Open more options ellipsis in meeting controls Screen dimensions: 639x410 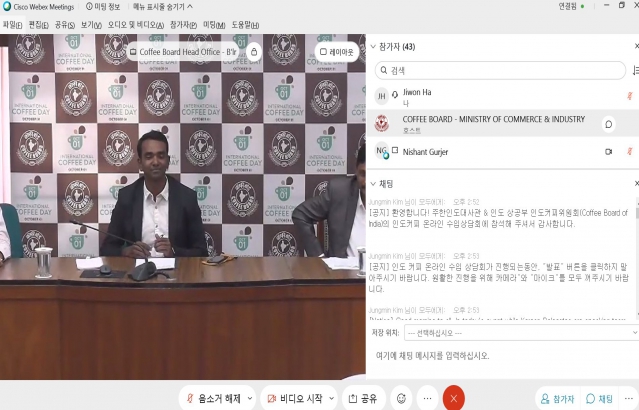427,398
